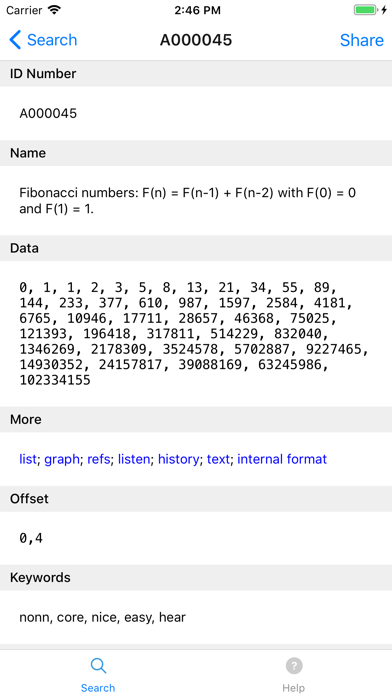Switch to the Search tab label
The image size is (392, 696).
[98, 688]
